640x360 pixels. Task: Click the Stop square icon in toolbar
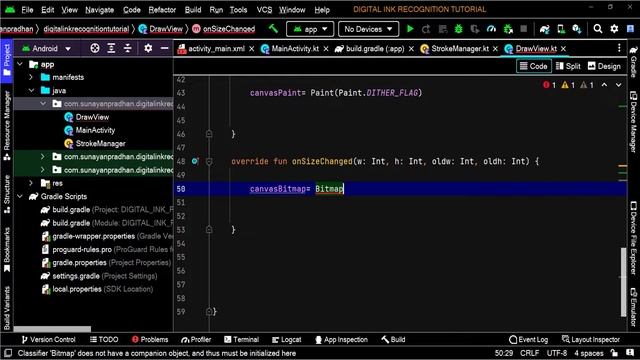[x=524, y=29]
